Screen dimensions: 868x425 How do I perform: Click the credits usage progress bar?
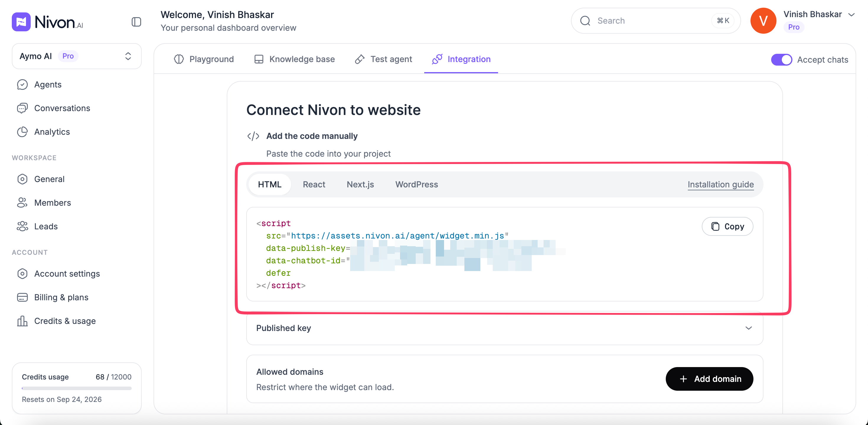tap(76, 388)
